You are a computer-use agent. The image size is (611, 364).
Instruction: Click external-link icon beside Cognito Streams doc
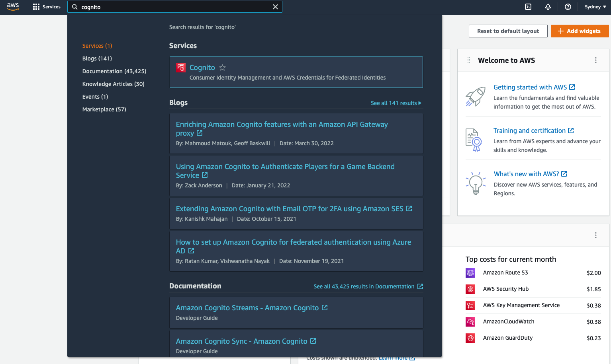(x=325, y=308)
